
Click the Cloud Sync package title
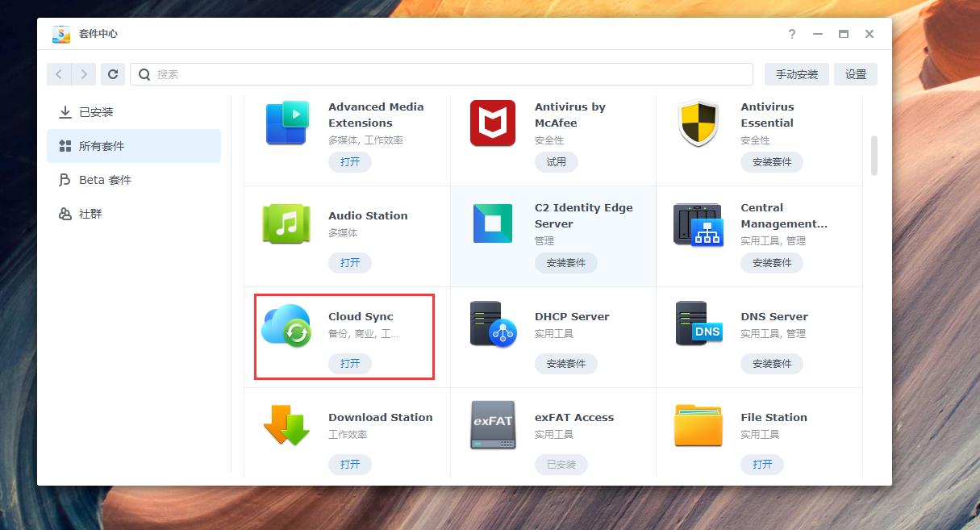pos(361,316)
